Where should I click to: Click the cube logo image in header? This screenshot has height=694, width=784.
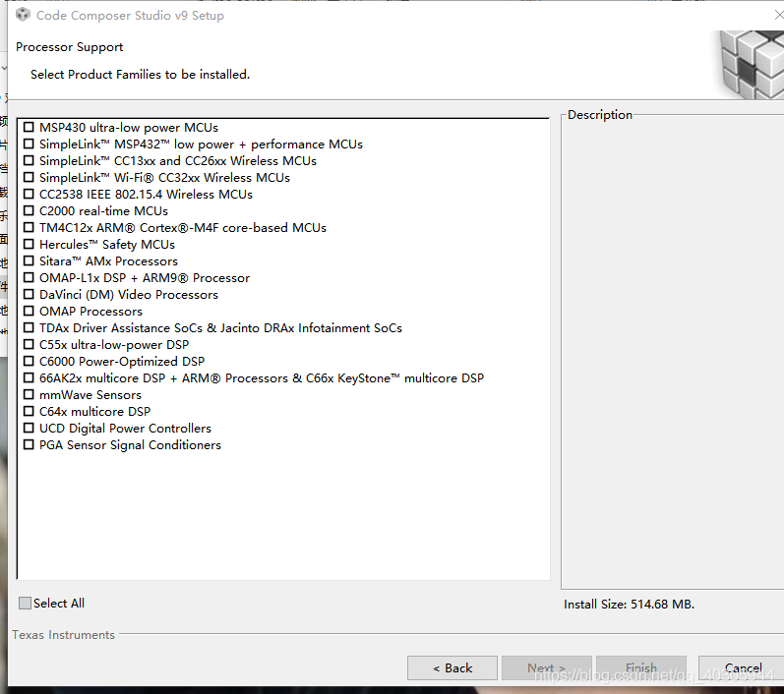(x=750, y=64)
